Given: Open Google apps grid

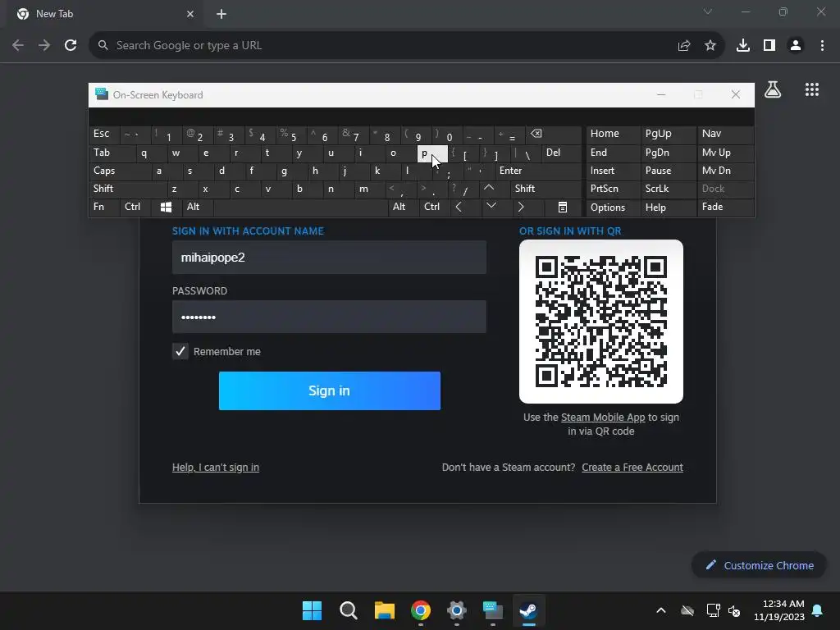Looking at the screenshot, I should click(812, 89).
